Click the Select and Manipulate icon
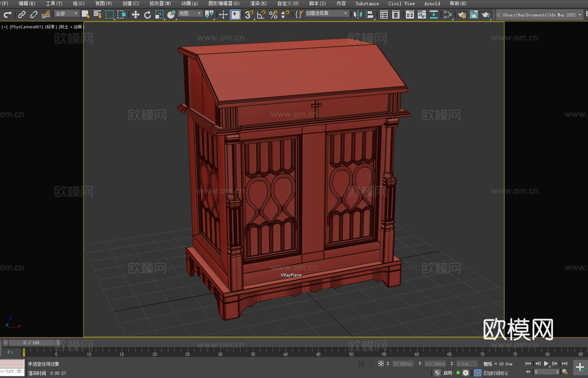 (x=223, y=14)
